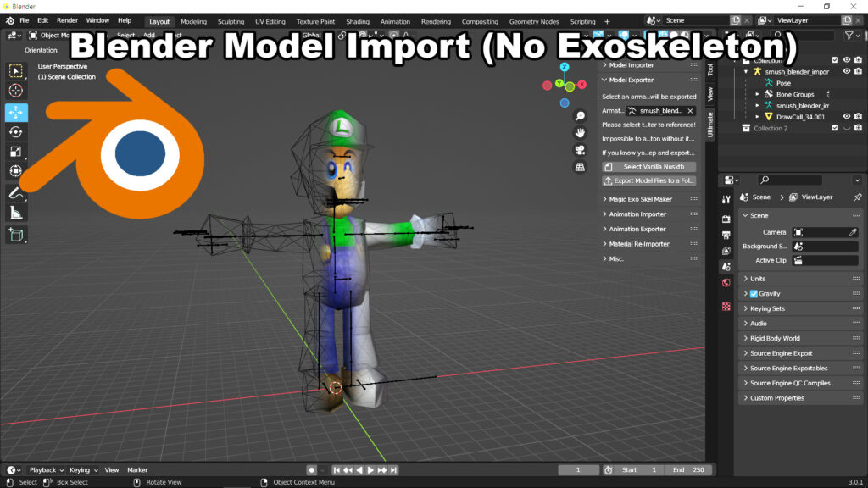This screenshot has height=488, width=868.
Task: Select the Measure tool
Action: (x=15, y=213)
